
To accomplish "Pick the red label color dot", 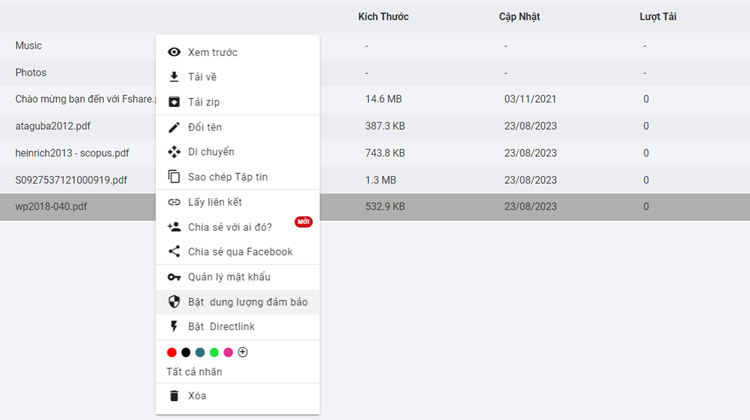I will (172, 353).
